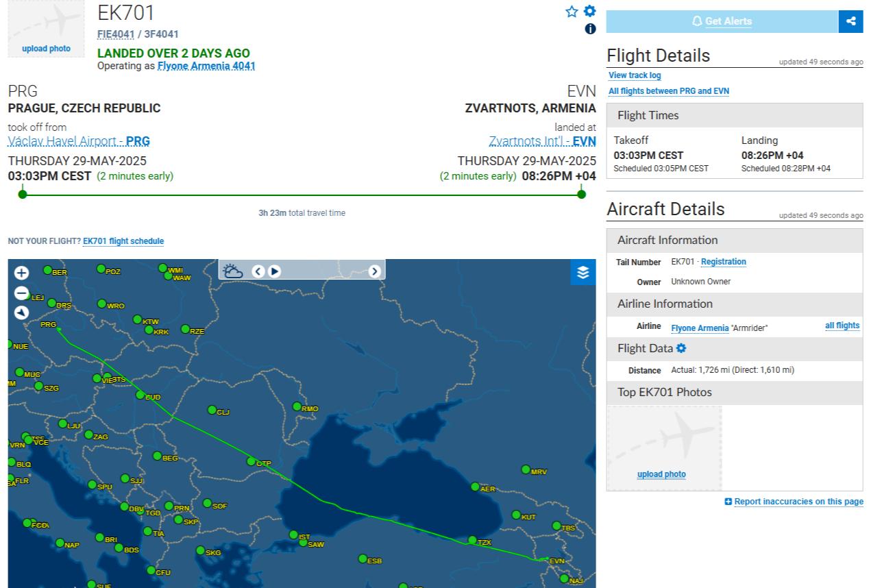Click the KRK airport marker
The width and height of the screenshot is (869, 588).
click(149, 330)
